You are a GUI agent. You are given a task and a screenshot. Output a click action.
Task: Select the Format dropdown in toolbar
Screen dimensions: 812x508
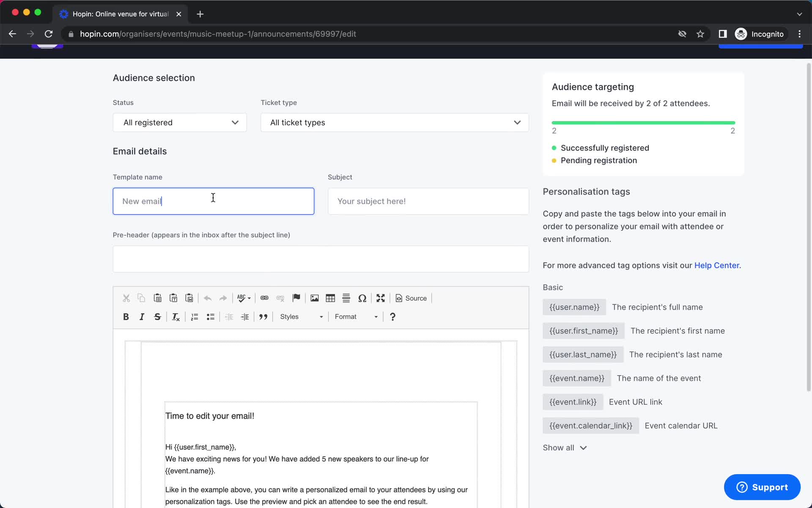tap(356, 316)
